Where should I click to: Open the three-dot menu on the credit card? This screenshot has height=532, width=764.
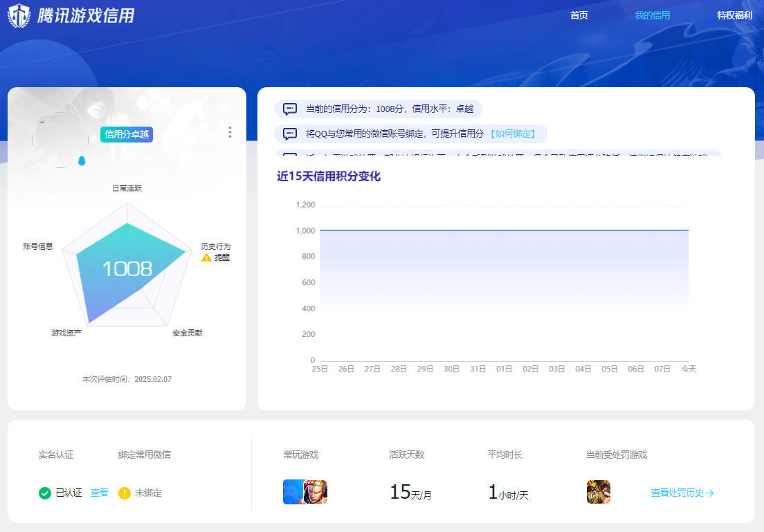[230, 132]
